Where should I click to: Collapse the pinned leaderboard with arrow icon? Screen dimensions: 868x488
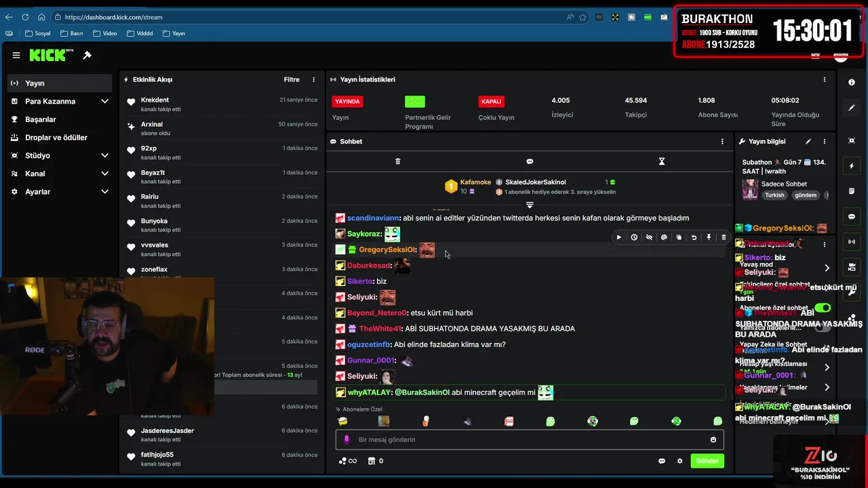click(x=530, y=205)
